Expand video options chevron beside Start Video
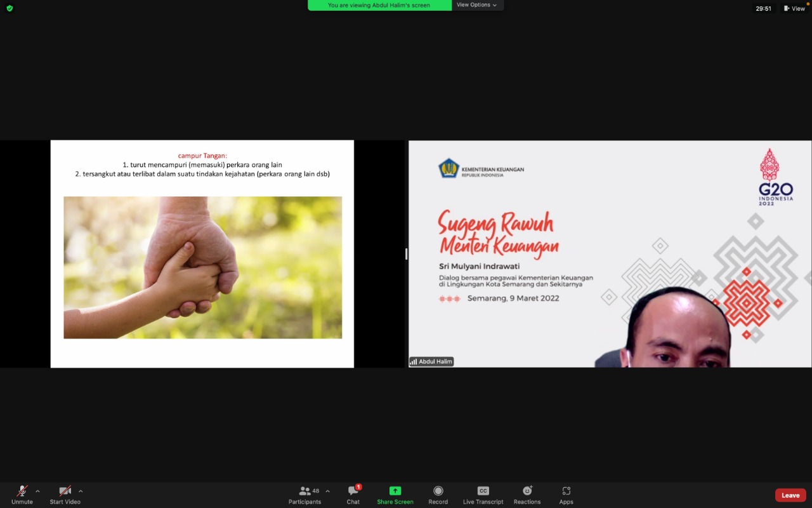This screenshot has height=508, width=812. [x=81, y=491]
